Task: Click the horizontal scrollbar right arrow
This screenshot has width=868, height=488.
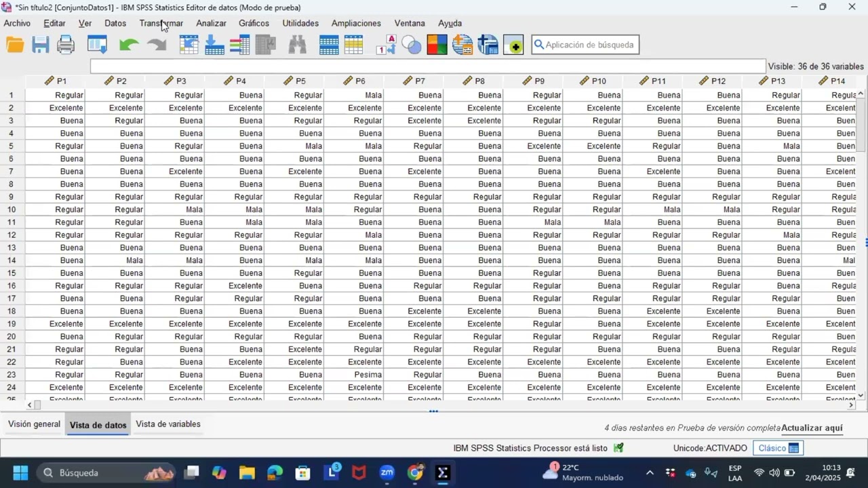Action: 852,405
